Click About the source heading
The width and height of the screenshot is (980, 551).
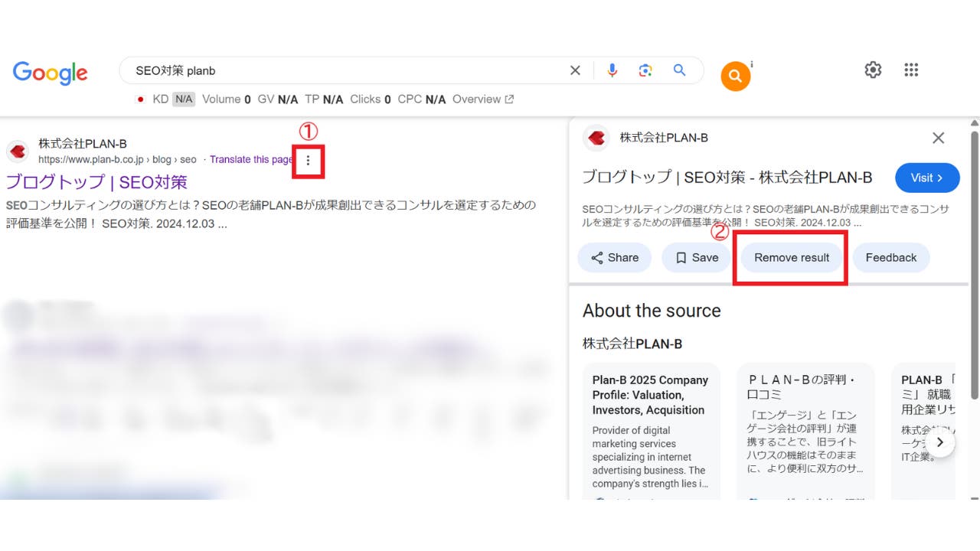(652, 311)
